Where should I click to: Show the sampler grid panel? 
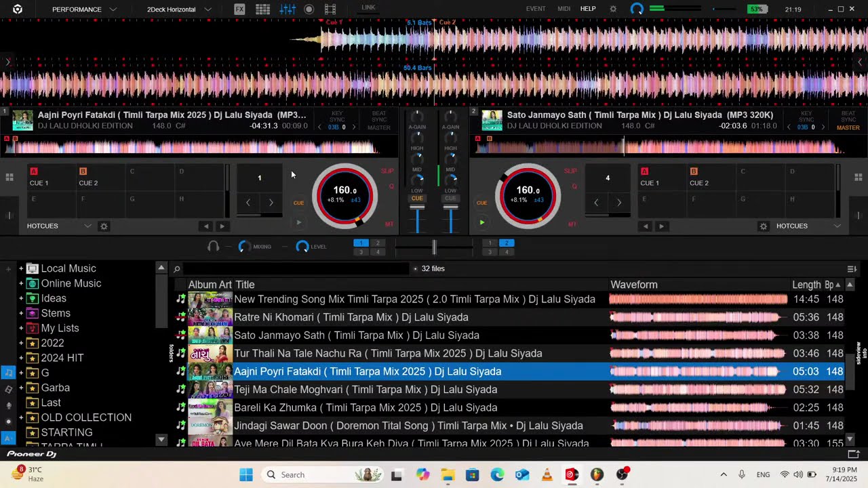tap(262, 9)
